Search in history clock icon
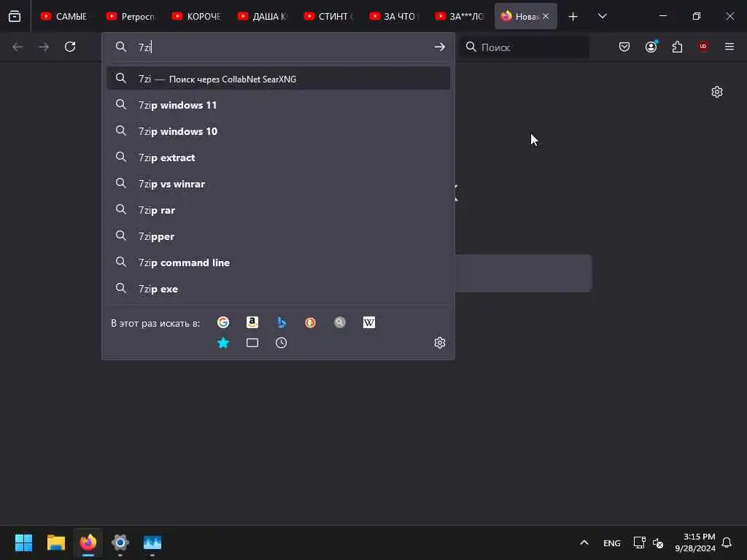 [281, 343]
